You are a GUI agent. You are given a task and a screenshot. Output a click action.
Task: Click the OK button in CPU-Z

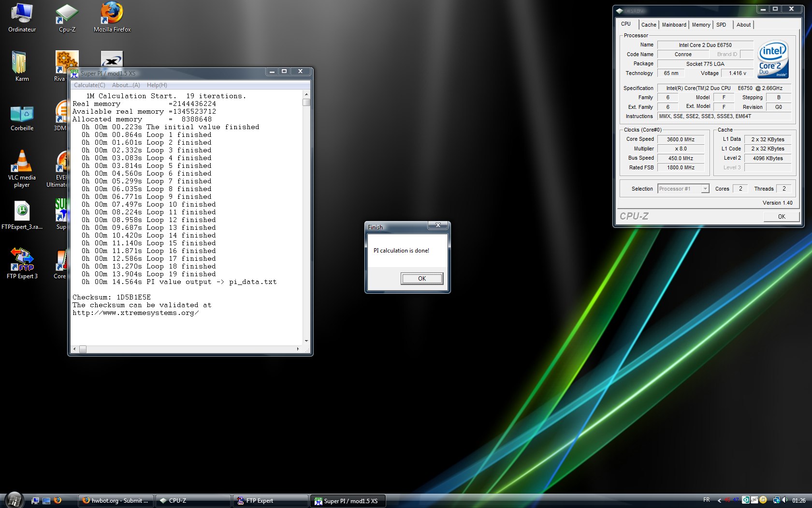(782, 216)
